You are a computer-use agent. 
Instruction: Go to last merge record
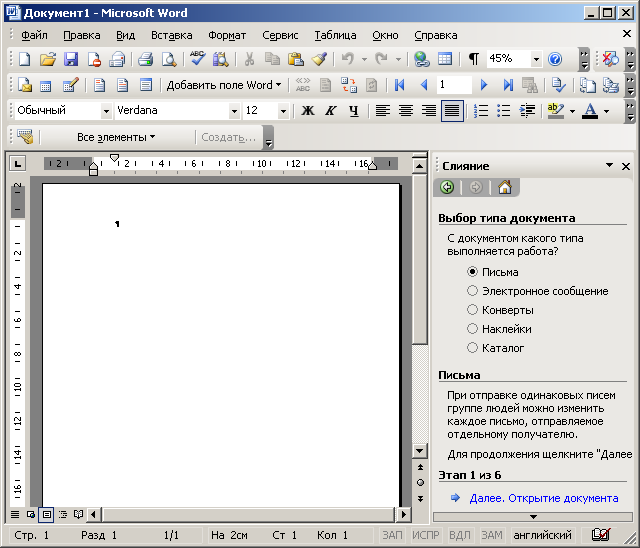click(508, 85)
